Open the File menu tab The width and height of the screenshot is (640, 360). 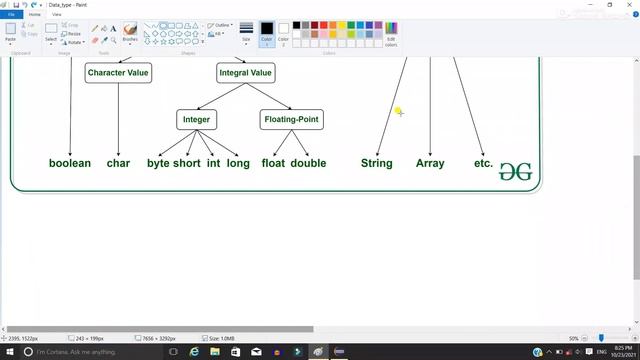(x=11, y=14)
